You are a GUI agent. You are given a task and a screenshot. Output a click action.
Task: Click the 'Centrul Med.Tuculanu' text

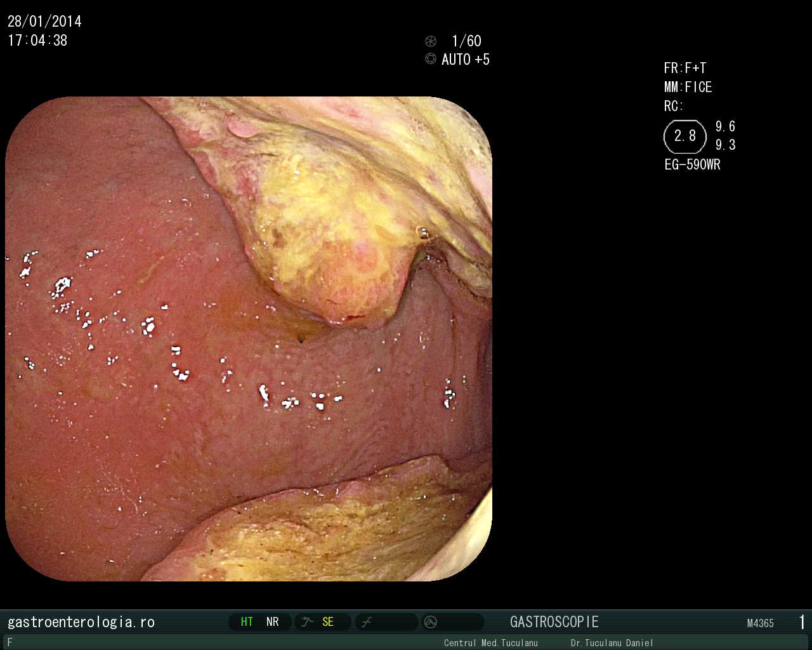(x=491, y=643)
